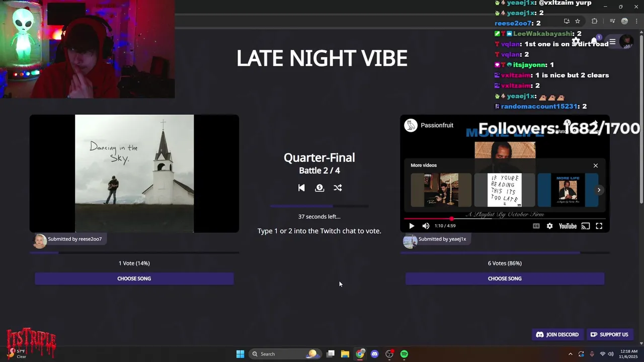
Task: Open If You're Reading This thumbnail
Action: coord(505,190)
